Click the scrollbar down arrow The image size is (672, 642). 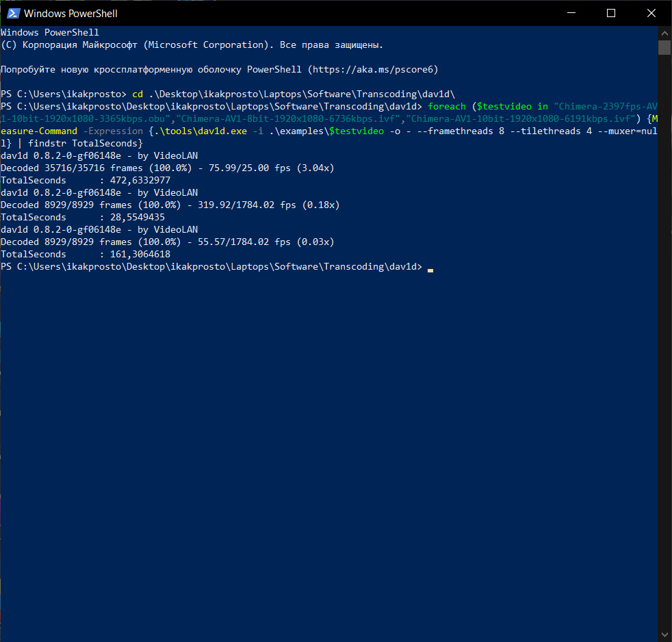pyautogui.click(x=664, y=634)
